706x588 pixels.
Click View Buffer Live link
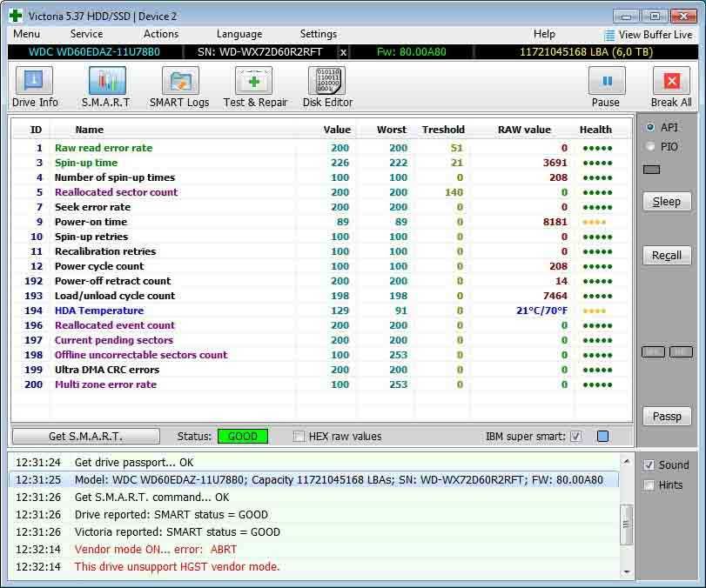[x=656, y=35]
